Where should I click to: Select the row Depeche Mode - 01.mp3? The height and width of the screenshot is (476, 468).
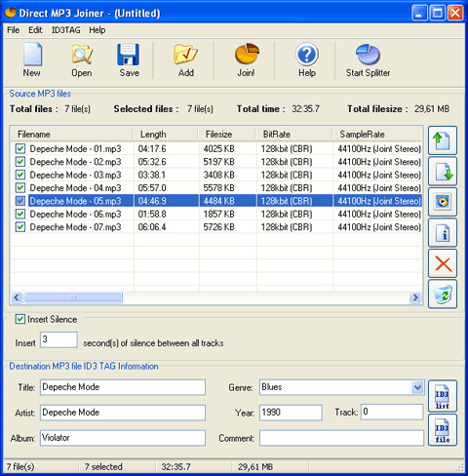coord(216,149)
